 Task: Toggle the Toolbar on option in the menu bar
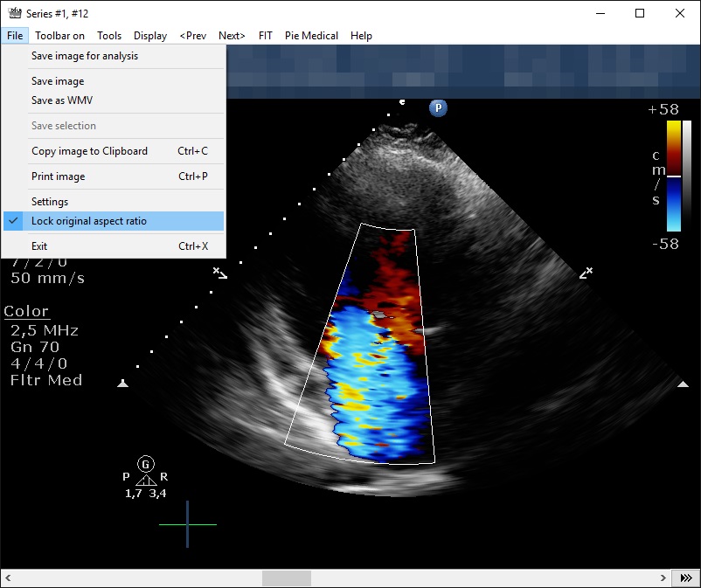(x=59, y=35)
